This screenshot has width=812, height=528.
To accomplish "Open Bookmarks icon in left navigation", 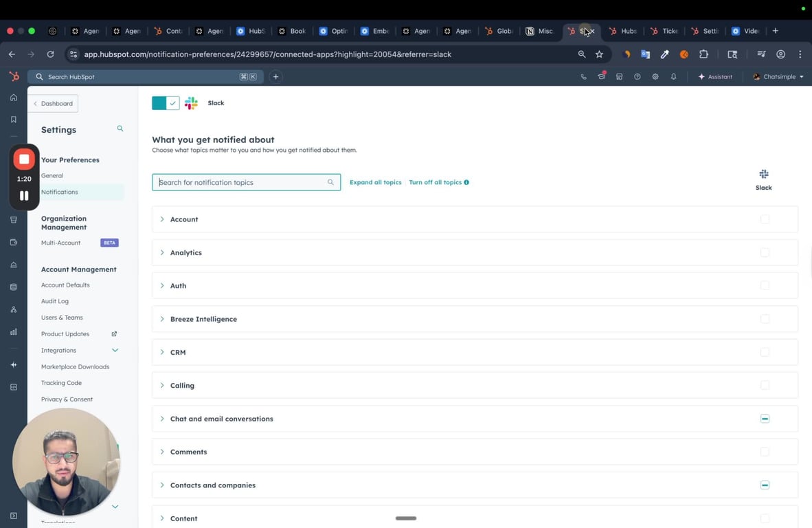I will [14, 120].
